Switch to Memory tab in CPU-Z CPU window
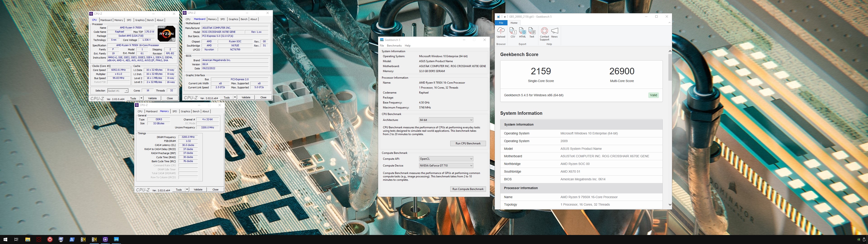868x244 pixels. click(x=119, y=20)
